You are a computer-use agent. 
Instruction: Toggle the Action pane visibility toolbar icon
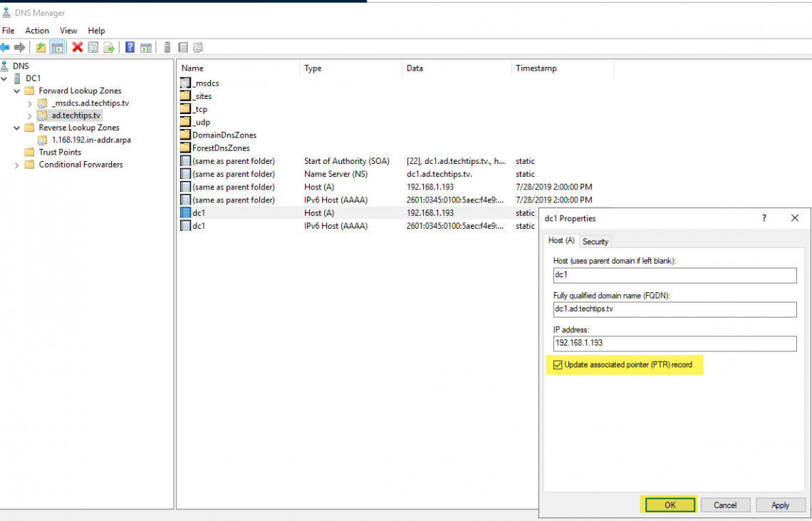click(146, 47)
